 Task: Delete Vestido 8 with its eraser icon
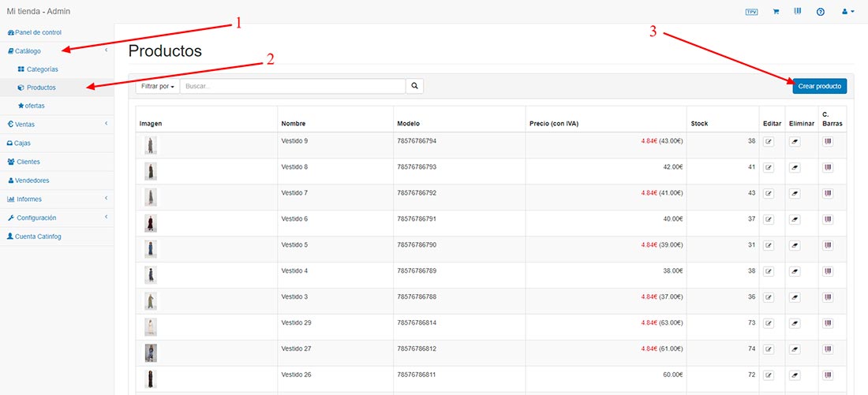coord(795,168)
